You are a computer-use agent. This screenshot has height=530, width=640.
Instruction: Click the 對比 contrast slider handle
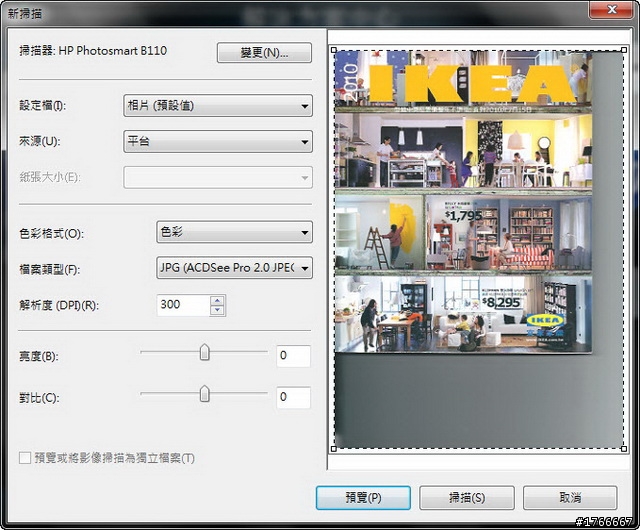pos(204,394)
